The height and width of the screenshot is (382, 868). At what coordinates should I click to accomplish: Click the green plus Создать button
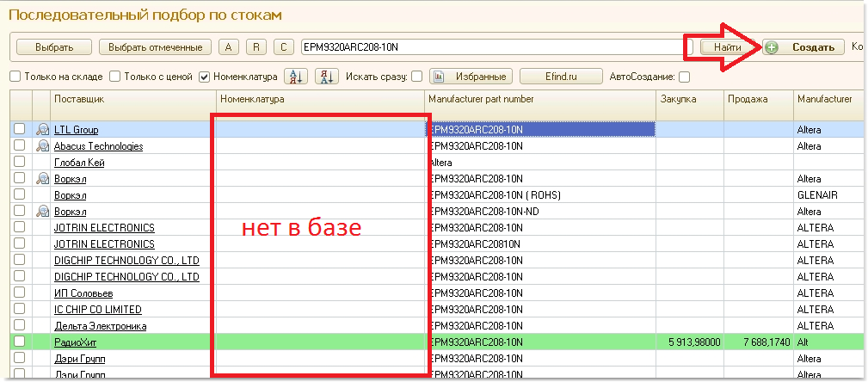coord(803,47)
